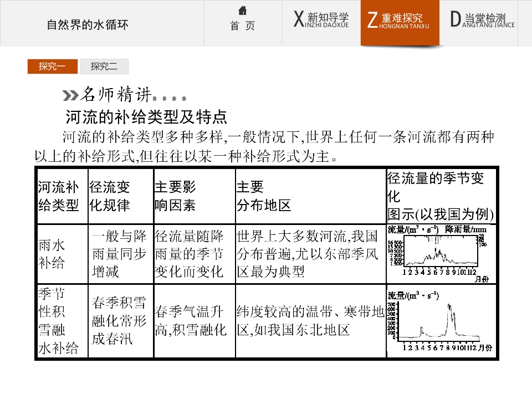Image resolution: width=532 pixels, height=399 pixels.
Task: Click the snowmelt runoff chart thumbnail
Action: (441, 321)
